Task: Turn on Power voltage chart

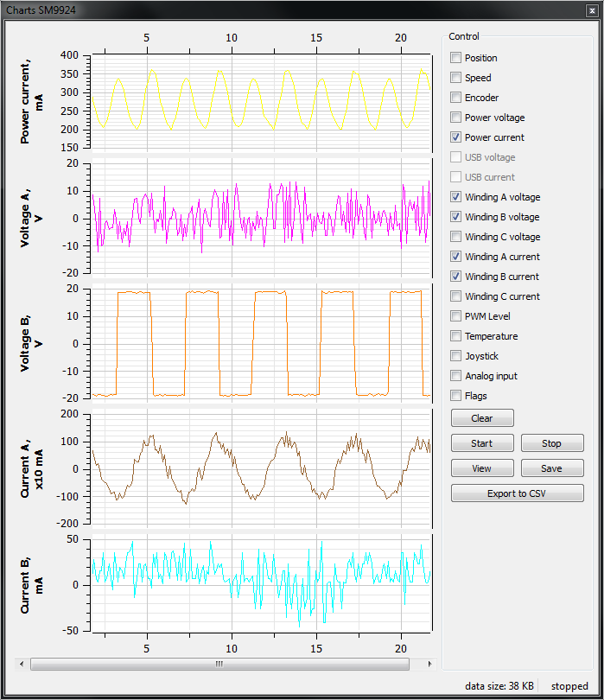Action: pyautogui.click(x=455, y=118)
